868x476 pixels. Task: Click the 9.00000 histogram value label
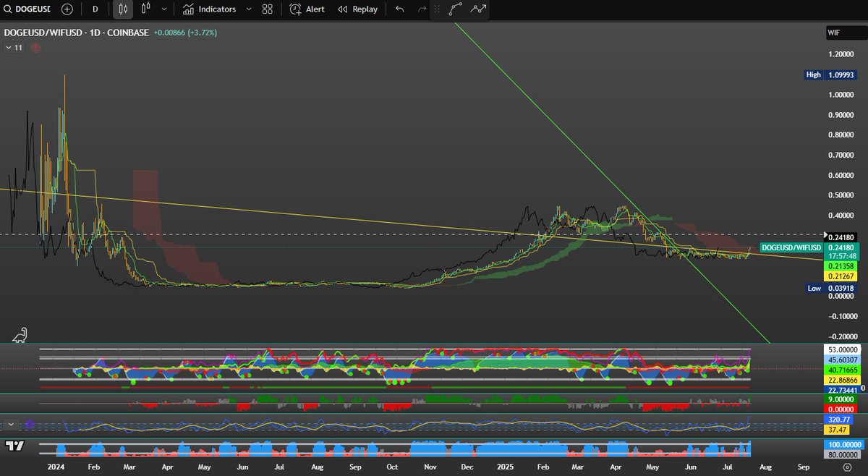pos(841,399)
